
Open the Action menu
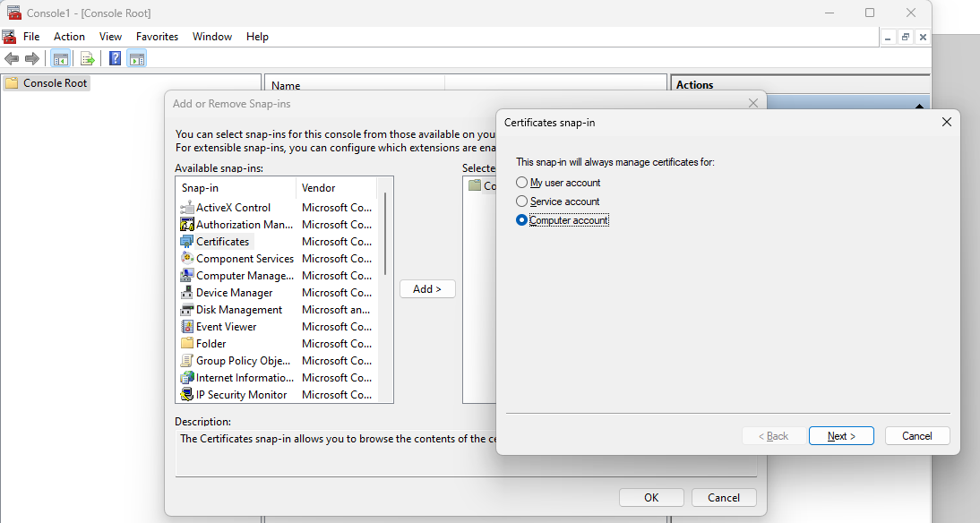pyautogui.click(x=69, y=36)
